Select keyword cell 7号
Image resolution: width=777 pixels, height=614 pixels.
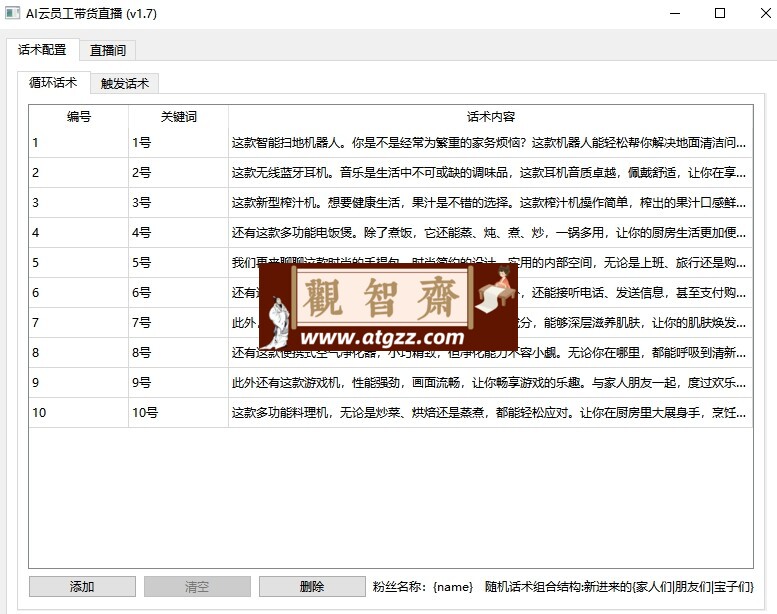coord(178,323)
